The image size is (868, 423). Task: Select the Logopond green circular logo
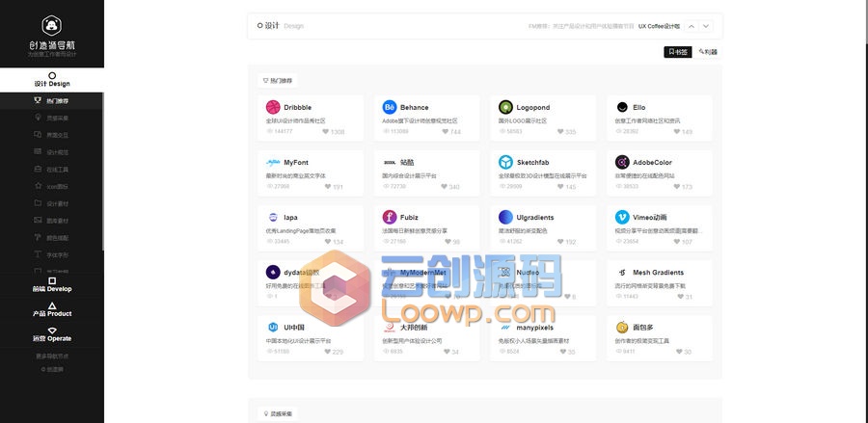coord(505,107)
